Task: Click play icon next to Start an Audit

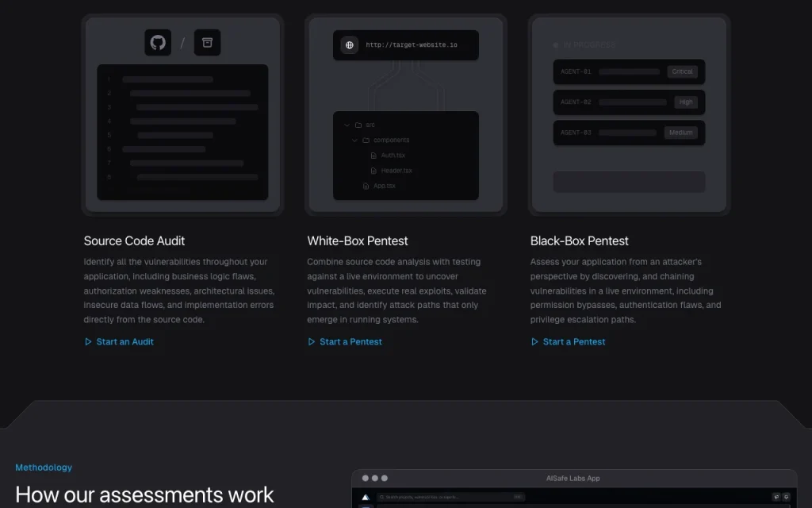Action: [88, 341]
